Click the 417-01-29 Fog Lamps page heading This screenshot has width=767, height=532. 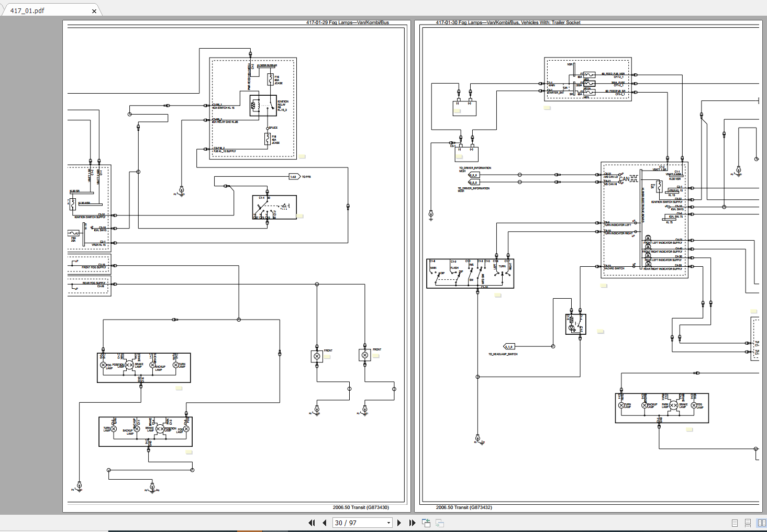[348, 22]
